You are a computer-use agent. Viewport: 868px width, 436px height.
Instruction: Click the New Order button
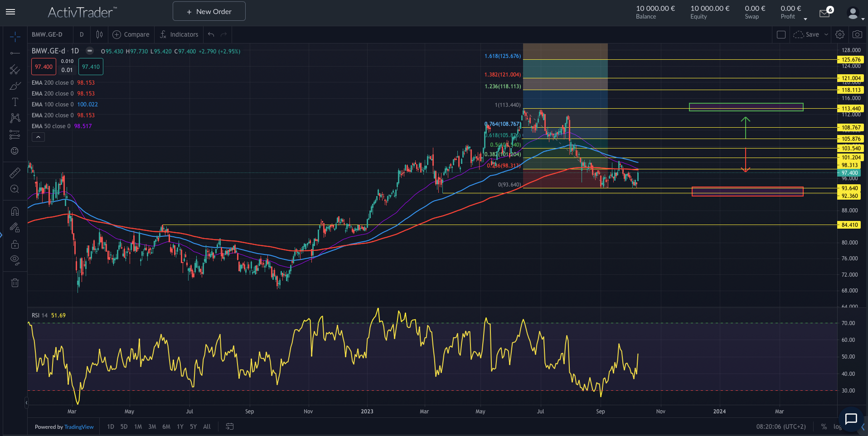[209, 11]
